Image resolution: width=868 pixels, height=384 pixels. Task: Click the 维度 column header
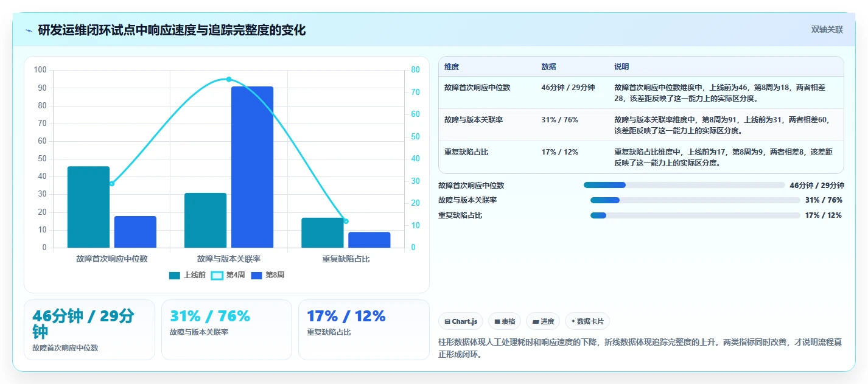(x=452, y=67)
